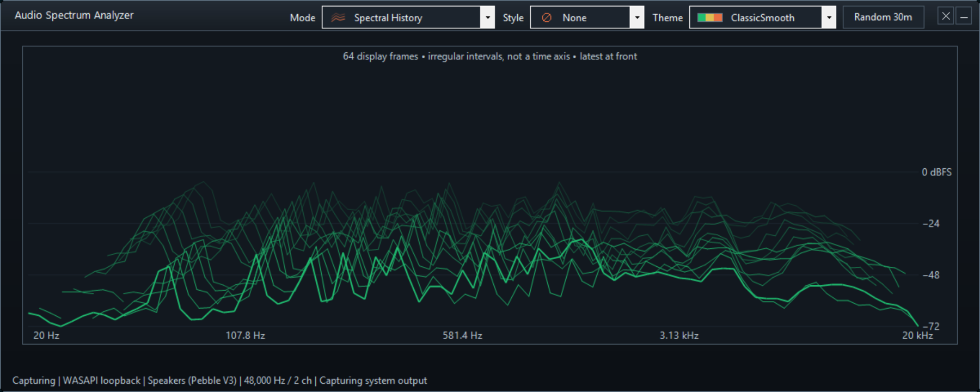
Task: Click the Random 30m button
Action: click(883, 17)
